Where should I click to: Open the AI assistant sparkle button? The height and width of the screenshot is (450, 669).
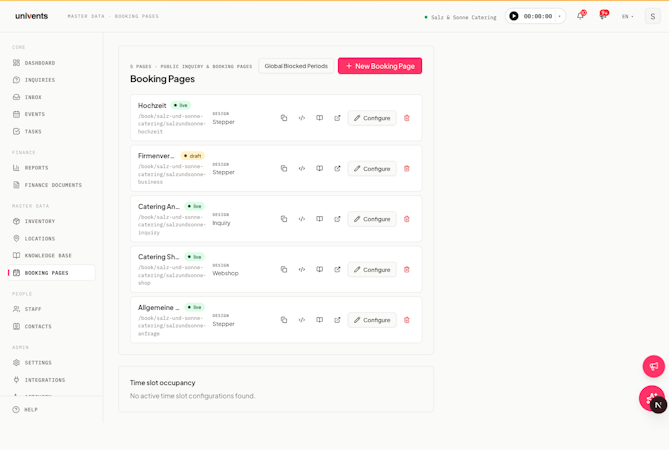pyautogui.click(x=651, y=398)
